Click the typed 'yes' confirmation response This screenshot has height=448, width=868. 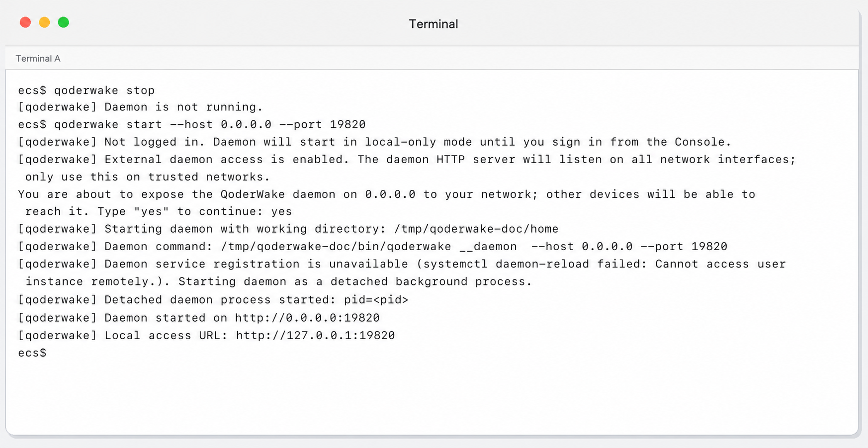coord(281,212)
